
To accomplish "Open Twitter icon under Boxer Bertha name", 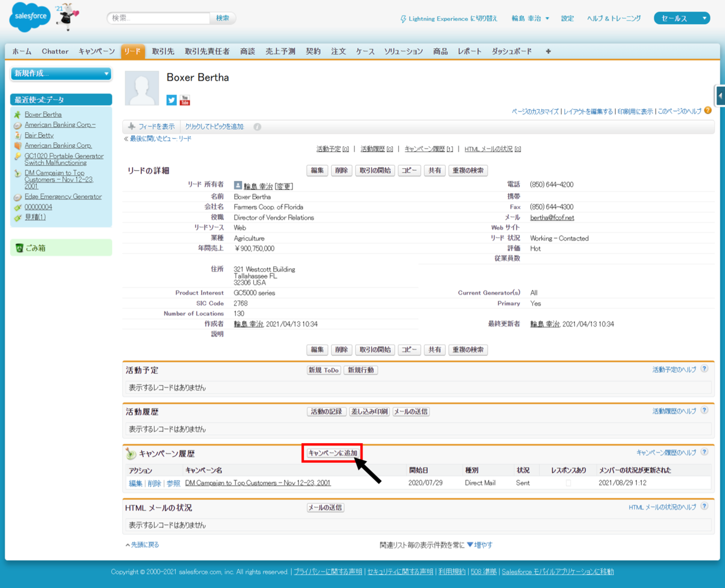I will (x=172, y=100).
